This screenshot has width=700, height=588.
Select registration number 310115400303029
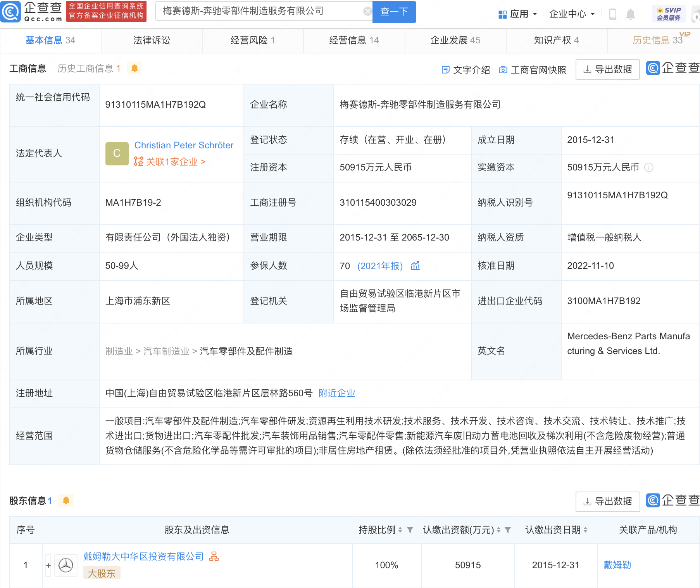[x=378, y=203]
